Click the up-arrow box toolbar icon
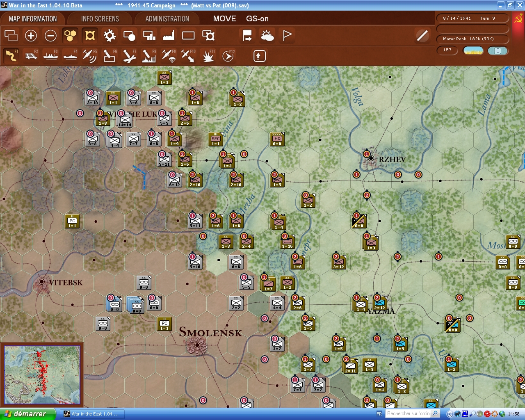 point(259,56)
